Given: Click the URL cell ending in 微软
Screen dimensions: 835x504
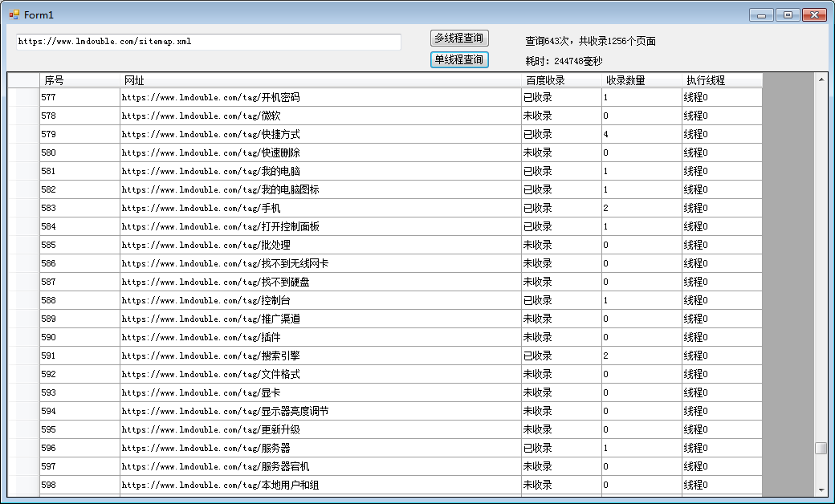Looking at the screenshot, I should click(x=320, y=116).
